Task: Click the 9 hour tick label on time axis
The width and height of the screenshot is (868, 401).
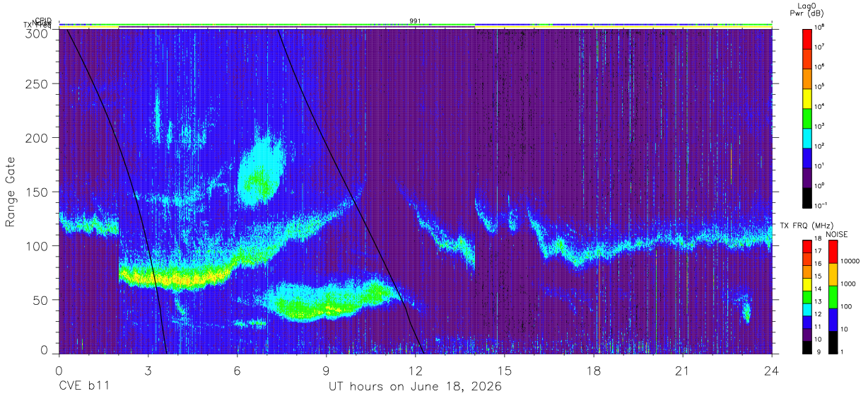Action: coord(327,370)
